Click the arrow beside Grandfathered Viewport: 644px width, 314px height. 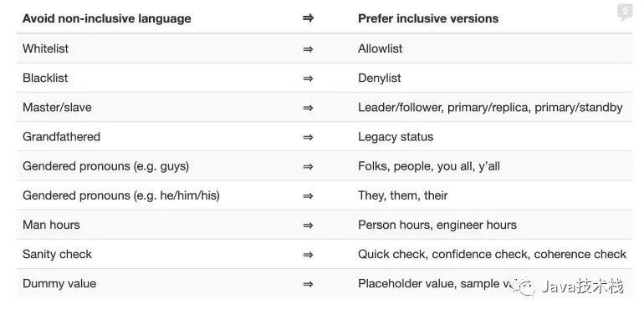coord(308,137)
